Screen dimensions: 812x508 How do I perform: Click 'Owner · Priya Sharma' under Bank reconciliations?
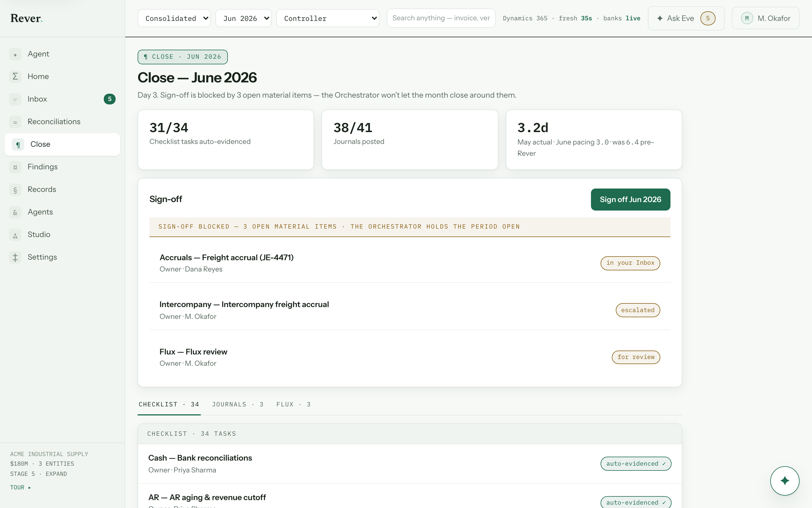[182, 470]
